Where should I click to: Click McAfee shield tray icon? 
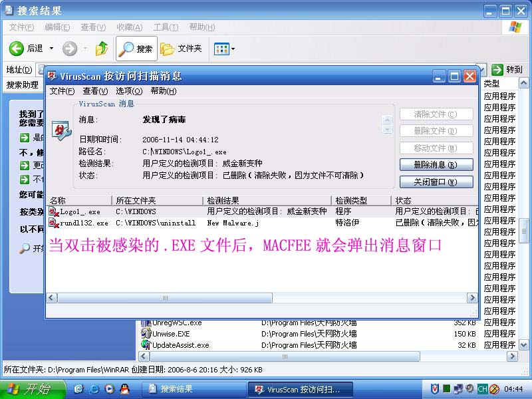click(435, 389)
